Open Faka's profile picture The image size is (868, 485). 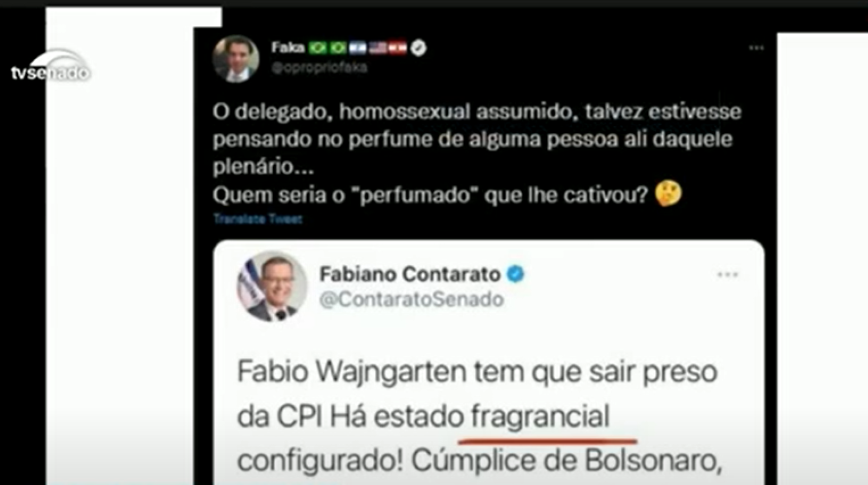[x=236, y=58]
